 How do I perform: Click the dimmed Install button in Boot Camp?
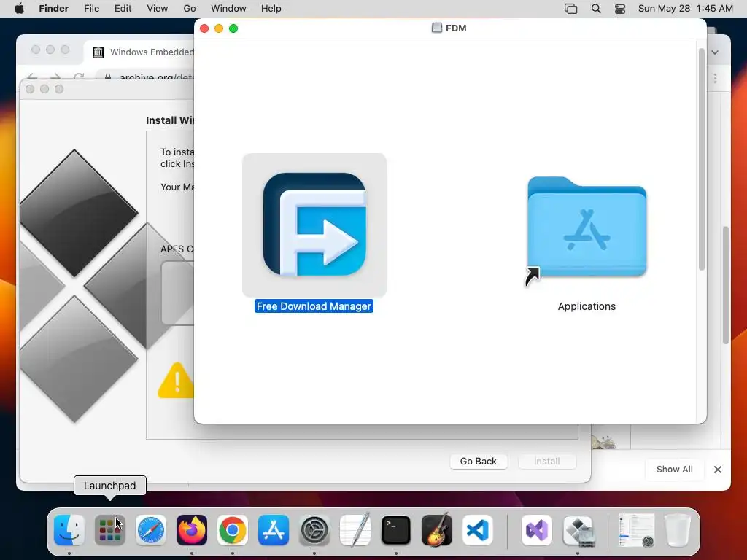tap(547, 461)
